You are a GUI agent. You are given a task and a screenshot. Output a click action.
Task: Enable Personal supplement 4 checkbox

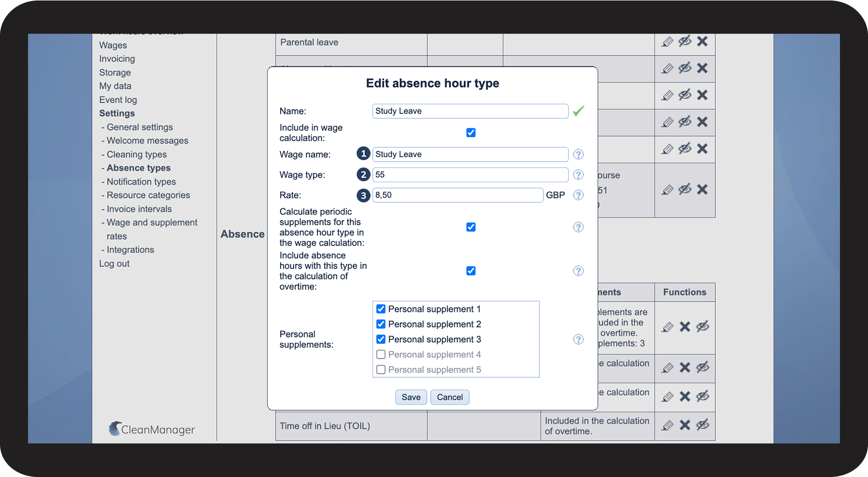pos(381,355)
